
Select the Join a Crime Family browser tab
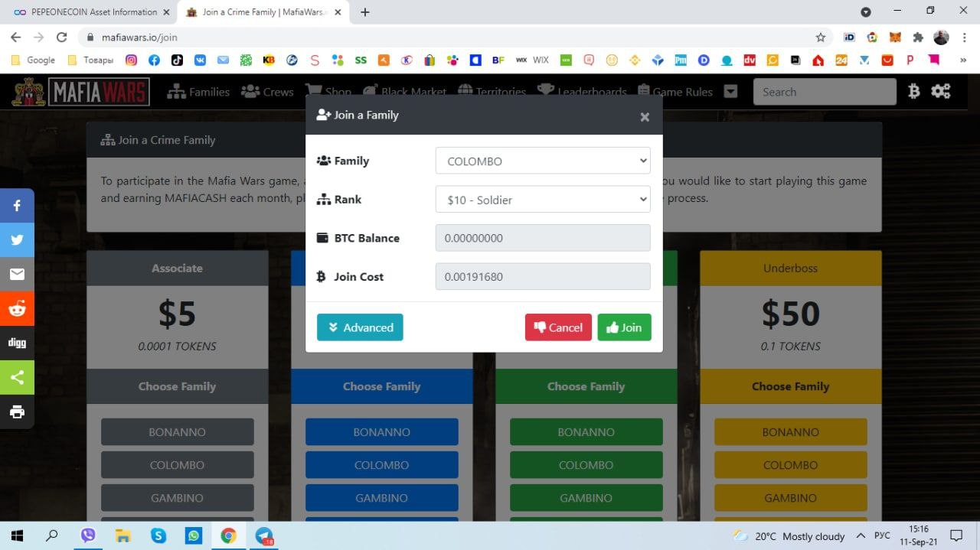click(x=264, y=12)
